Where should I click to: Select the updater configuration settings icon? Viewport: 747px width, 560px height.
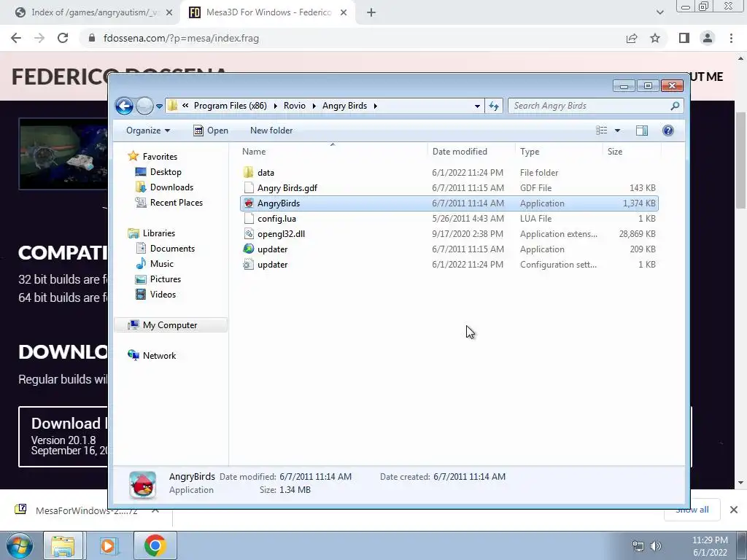pos(248,264)
